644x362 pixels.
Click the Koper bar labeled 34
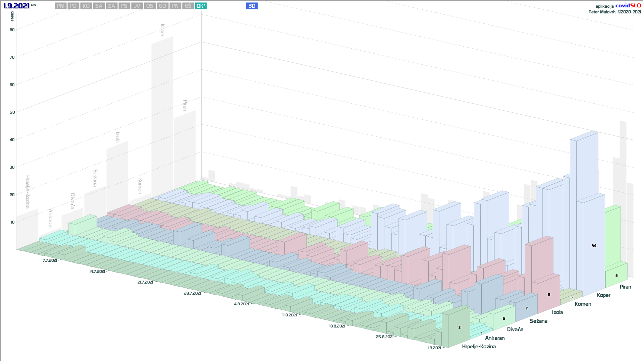point(594,246)
